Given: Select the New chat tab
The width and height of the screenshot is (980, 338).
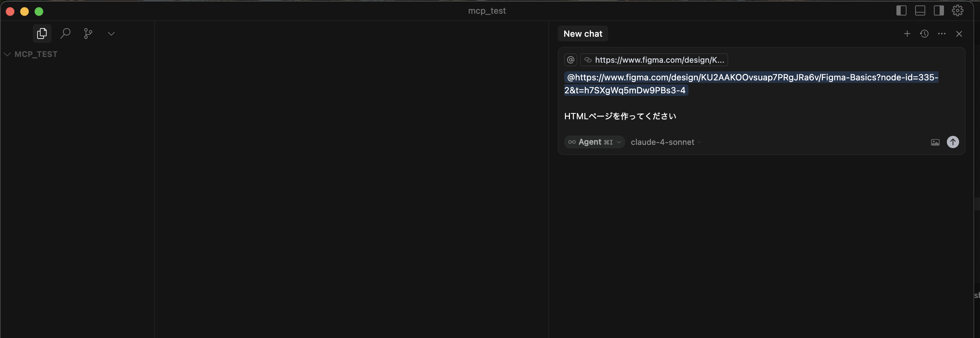Looking at the screenshot, I should (583, 34).
